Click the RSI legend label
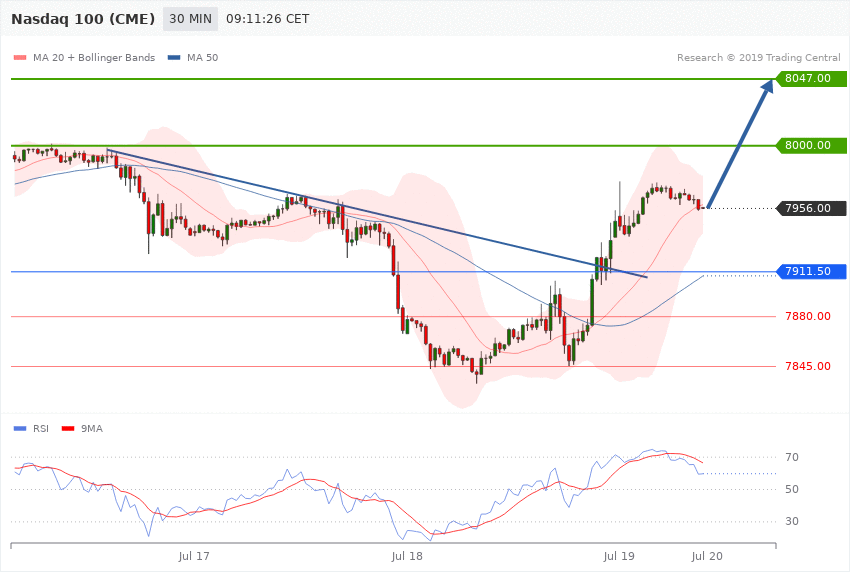The width and height of the screenshot is (850, 576). (41, 429)
